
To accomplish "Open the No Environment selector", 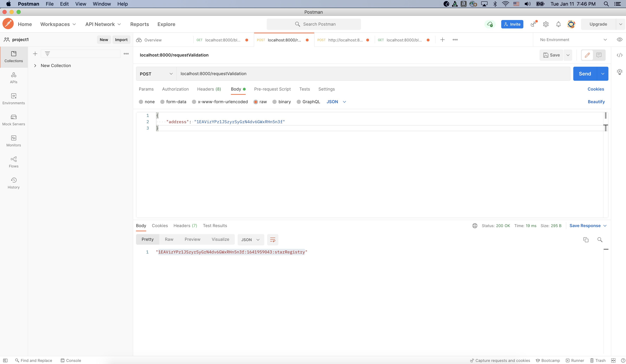I will 573,40.
